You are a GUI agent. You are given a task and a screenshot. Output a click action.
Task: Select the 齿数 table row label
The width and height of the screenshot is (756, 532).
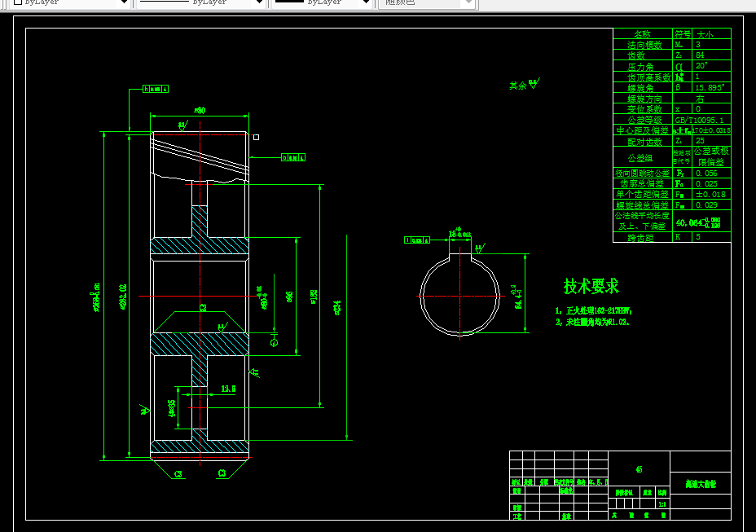coord(636,55)
